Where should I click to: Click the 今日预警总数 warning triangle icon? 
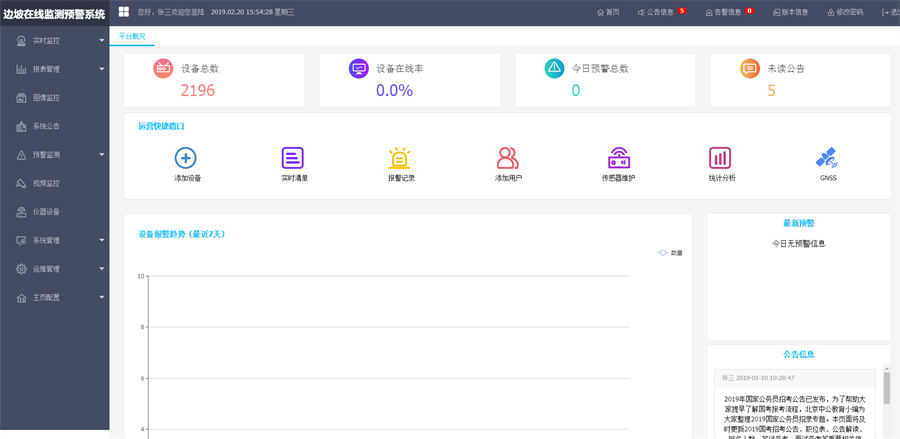pos(554,68)
